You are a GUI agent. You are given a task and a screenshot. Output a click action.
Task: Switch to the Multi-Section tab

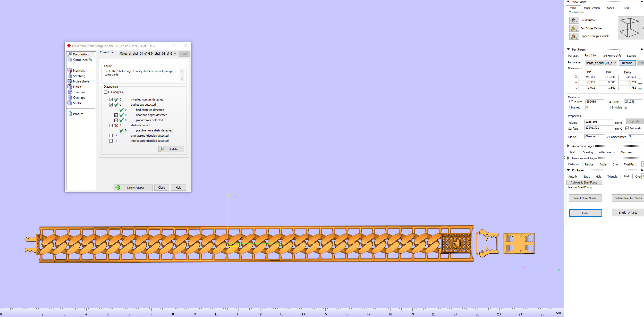(x=592, y=8)
